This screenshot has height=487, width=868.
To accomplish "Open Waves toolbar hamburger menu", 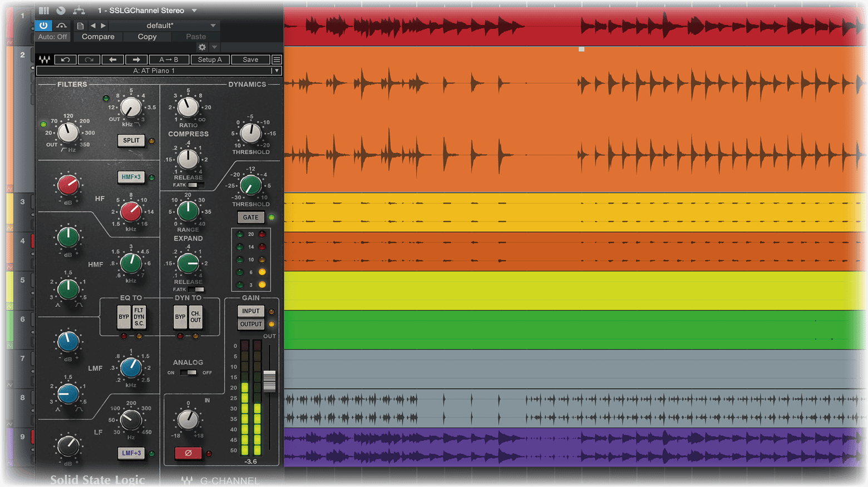I will coord(277,59).
